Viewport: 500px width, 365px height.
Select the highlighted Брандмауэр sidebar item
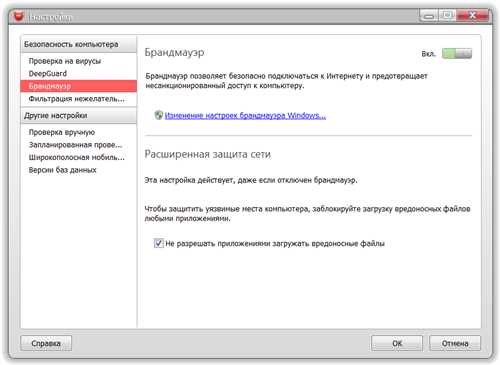click(x=79, y=86)
